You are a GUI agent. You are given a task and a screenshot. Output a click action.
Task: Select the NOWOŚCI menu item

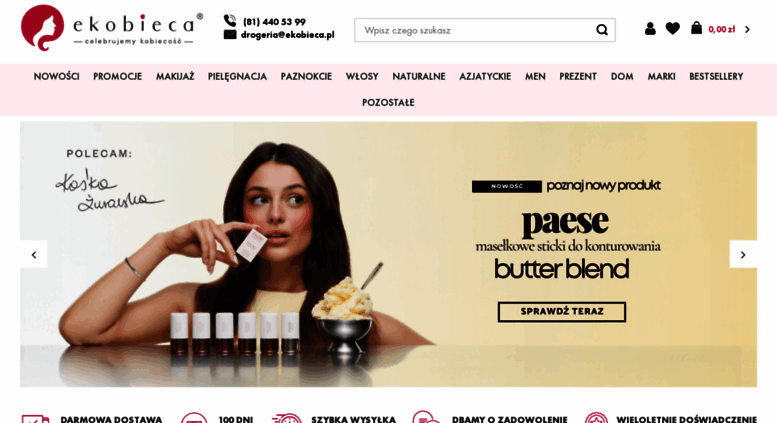[56, 76]
